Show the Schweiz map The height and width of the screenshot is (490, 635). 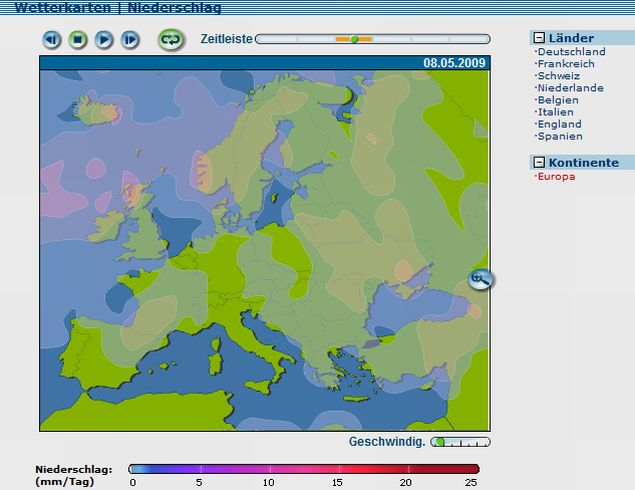(558, 76)
